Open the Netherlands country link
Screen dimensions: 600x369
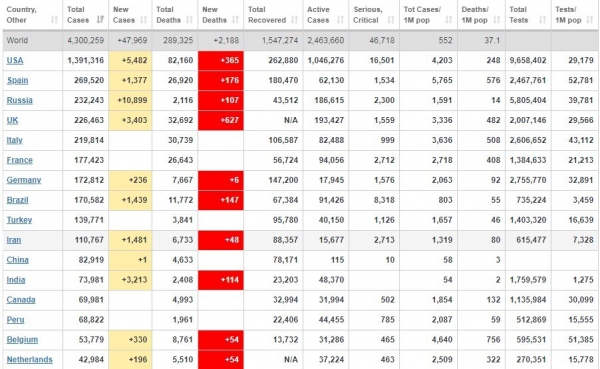coord(29,359)
